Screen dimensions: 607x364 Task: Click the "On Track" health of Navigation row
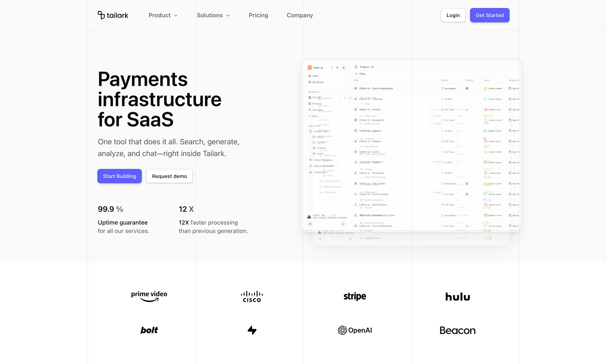click(x=447, y=120)
